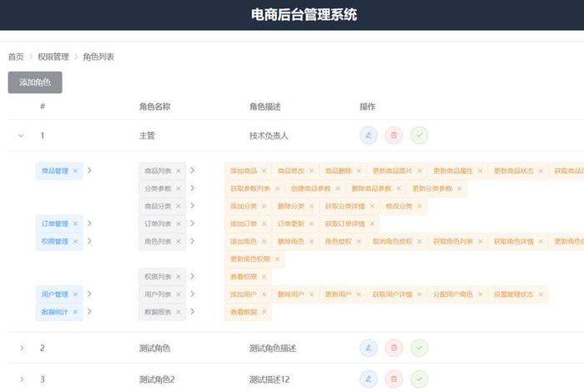Remove the gray 商品列表 tag
Viewport: 584px width, 392px height.
click(x=178, y=171)
